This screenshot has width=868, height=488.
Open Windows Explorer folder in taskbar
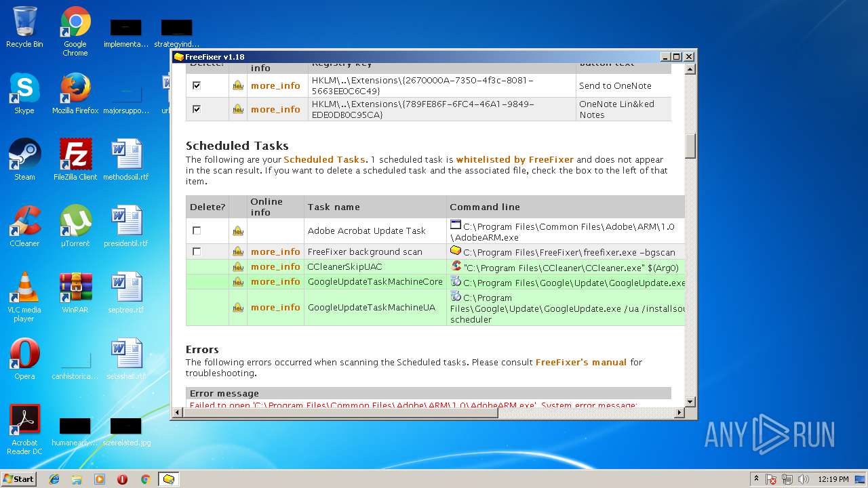pos(77,479)
